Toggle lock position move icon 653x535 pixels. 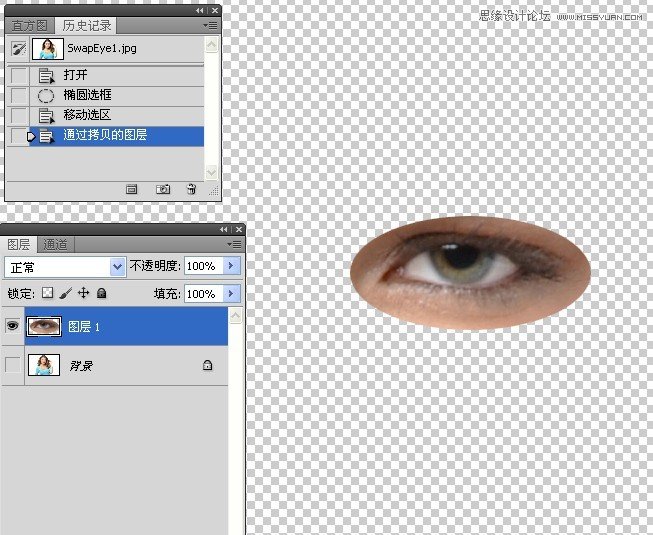(84, 293)
